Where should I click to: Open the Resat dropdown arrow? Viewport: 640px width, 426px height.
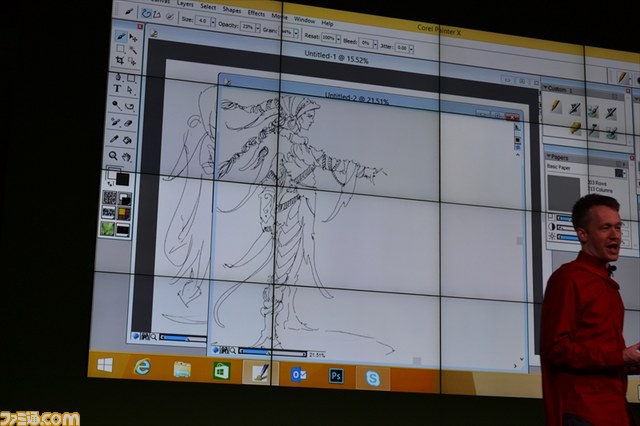pos(338,39)
